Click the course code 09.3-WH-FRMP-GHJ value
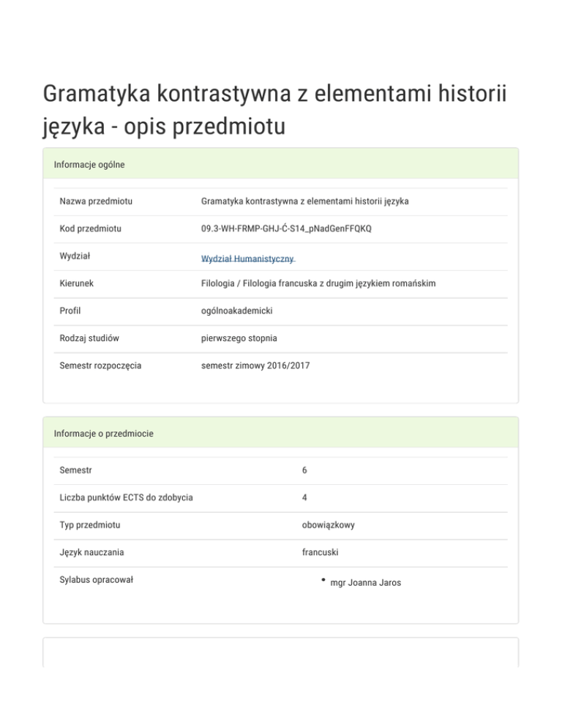 (x=286, y=229)
